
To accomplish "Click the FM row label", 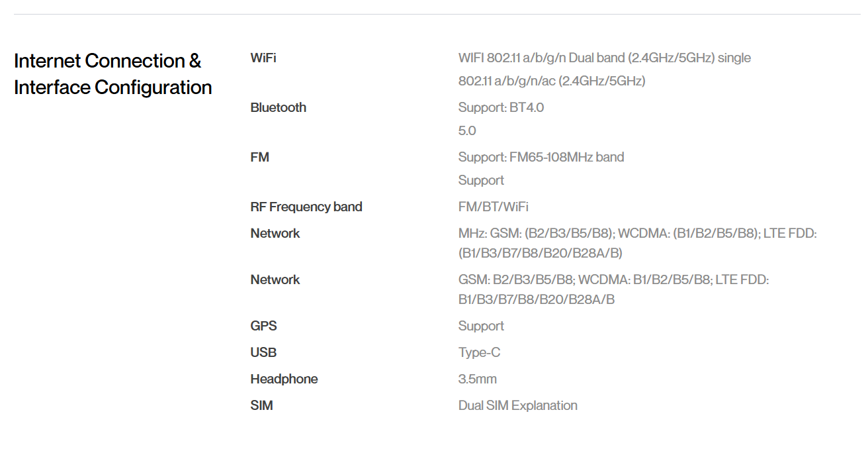I will (x=259, y=157).
